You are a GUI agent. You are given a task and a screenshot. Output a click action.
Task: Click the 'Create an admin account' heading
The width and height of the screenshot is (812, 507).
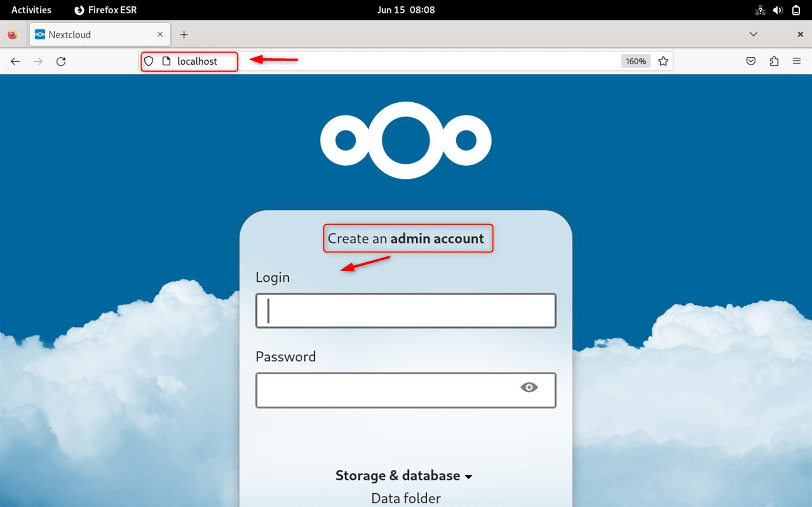click(x=406, y=238)
